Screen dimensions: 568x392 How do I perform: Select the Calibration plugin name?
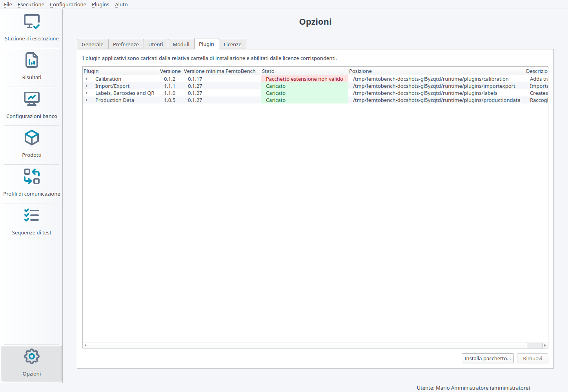tap(108, 79)
